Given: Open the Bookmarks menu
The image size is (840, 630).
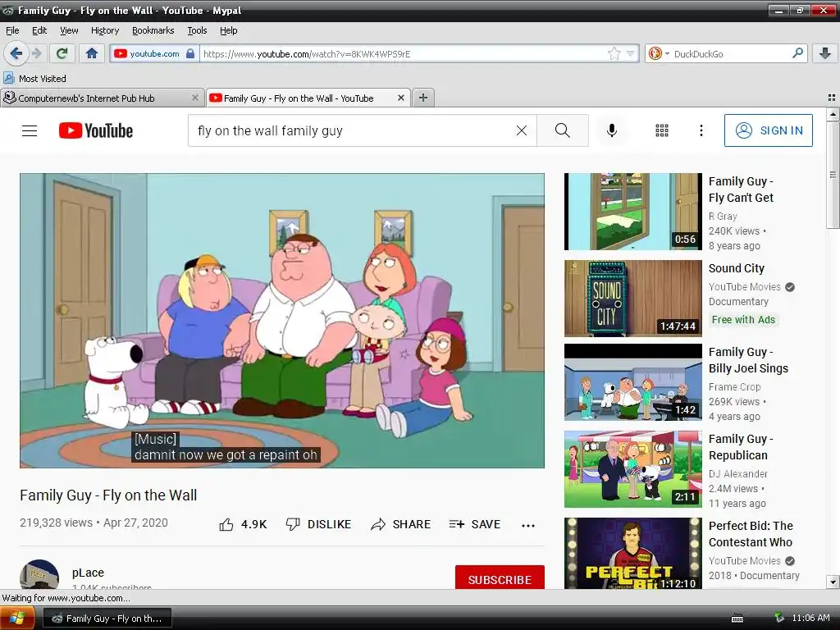Looking at the screenshot, I should pos(153,30).
